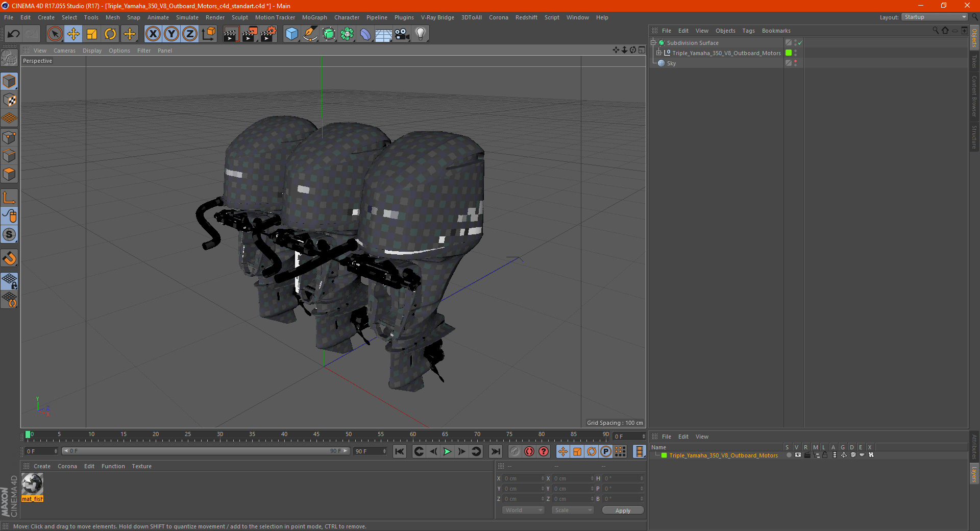Image resolution: width=980 pixels, height=531 pixels.
Task: Go to start of animation
Action: pyautogui.click(x=400, y=451)
